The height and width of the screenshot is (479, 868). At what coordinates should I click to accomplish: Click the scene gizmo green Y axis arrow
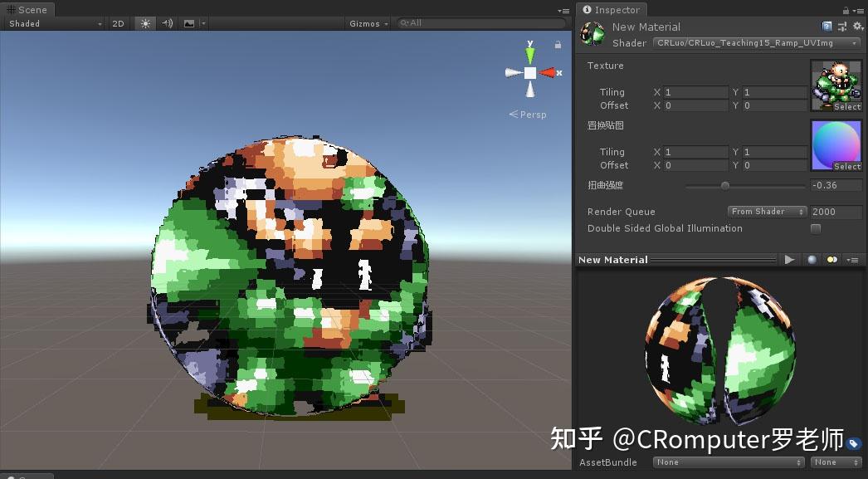[x=529, y=55]
